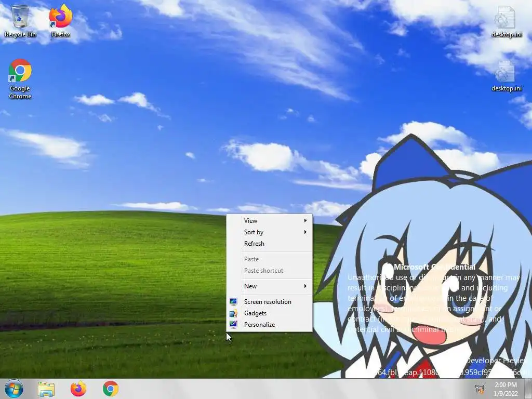The image size is (532, 399).
Task: Click the grayed Paste shortcut entry
Action: 270,271
